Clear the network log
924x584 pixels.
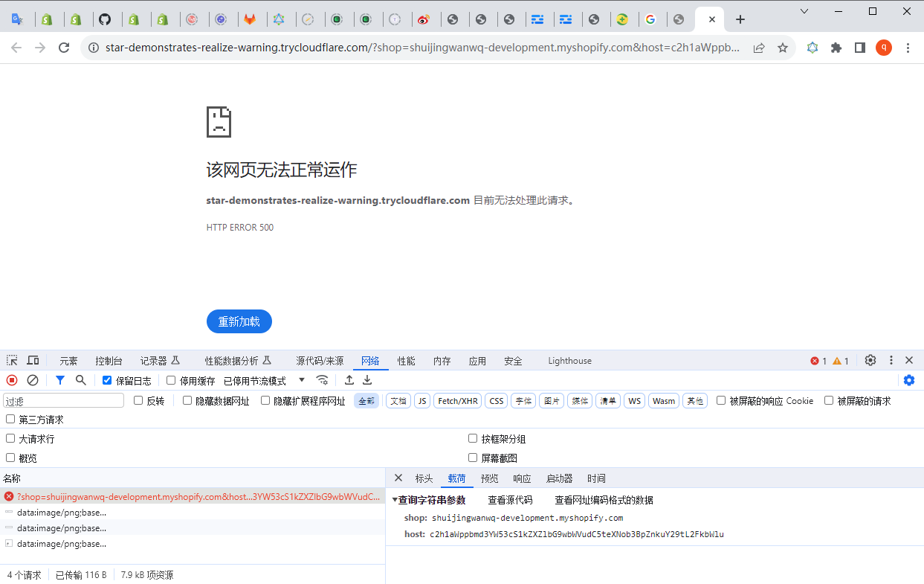pyautogui.click(x=33, y=380)
